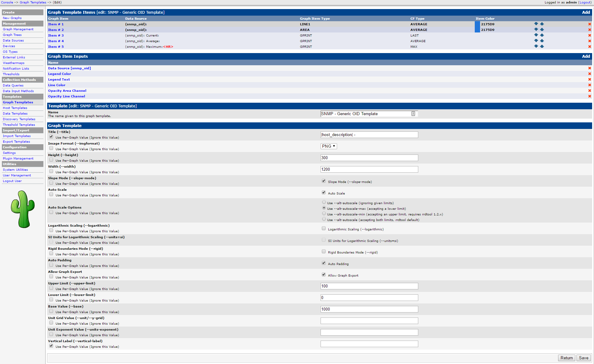Click the Base Value input field
This screenshot has width=594, height=364.
tap(369, 309)
